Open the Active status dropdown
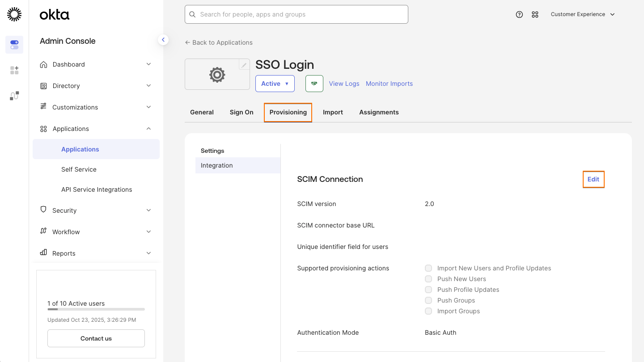Screen dimensions: 644x362 (x=275, y=84)
